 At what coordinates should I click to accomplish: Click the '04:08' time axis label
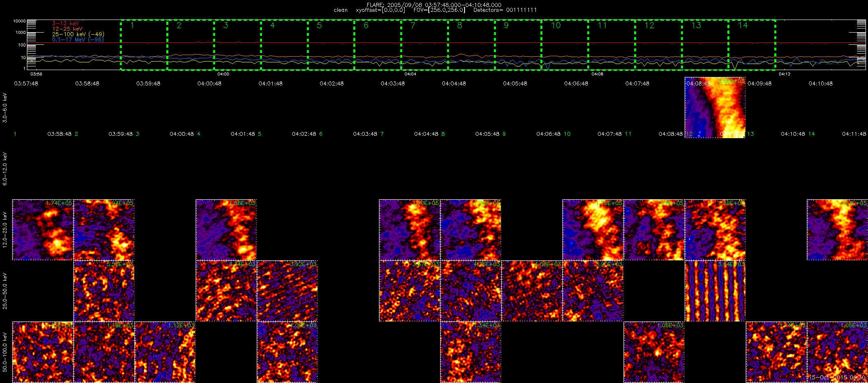597,74
